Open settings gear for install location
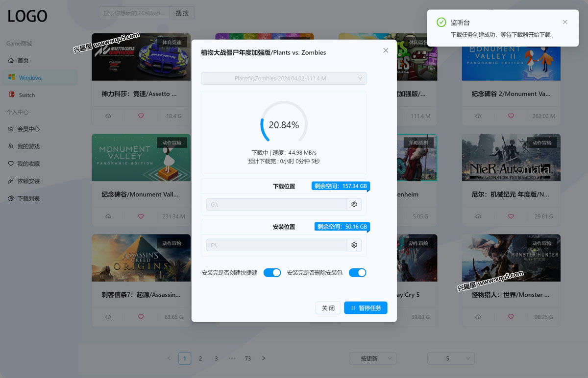The width and height of the screenshot is (588, 378). point(354,245)
